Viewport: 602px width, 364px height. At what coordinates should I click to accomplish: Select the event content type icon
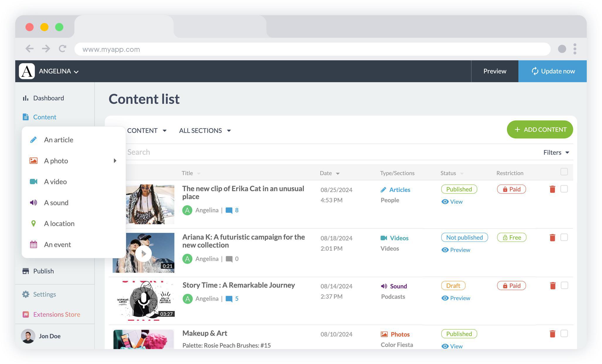coord(33,244)
